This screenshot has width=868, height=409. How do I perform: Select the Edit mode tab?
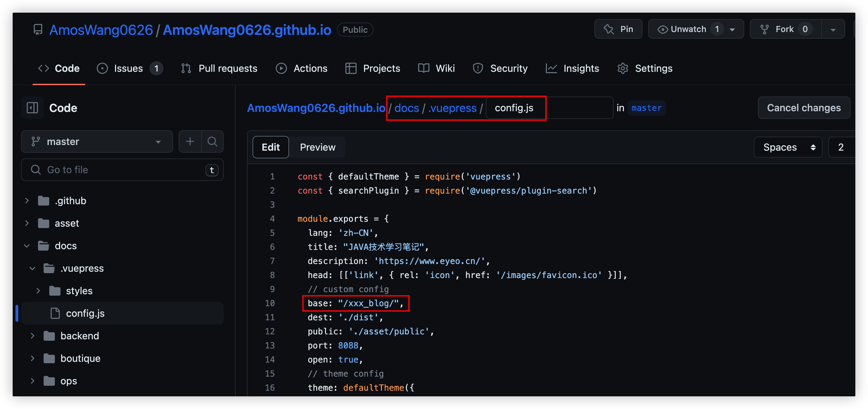pos(270,147)
